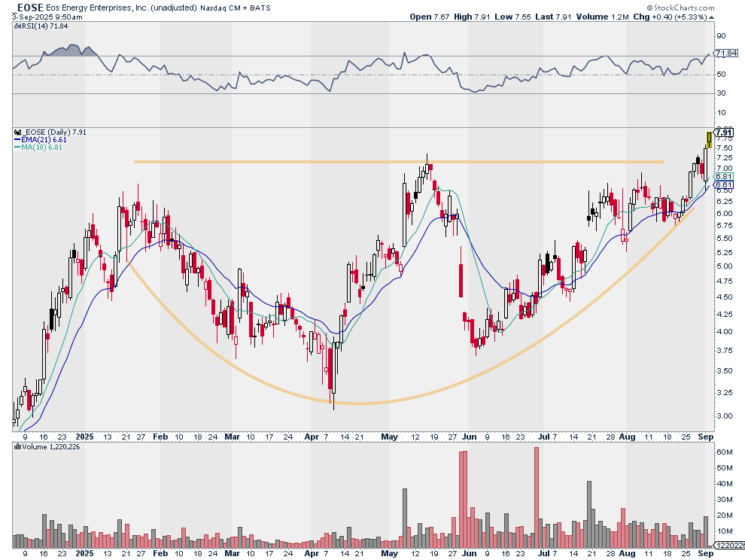745x560 pixels.
Task: Click the 60M level on volume axis
Action: [724, 452]
